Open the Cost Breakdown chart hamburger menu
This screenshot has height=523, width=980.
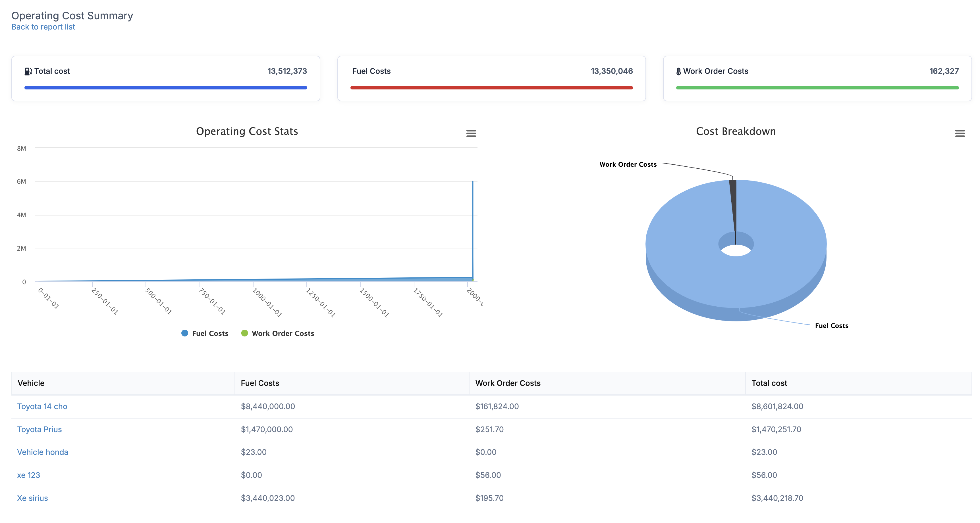pos(960,133)
